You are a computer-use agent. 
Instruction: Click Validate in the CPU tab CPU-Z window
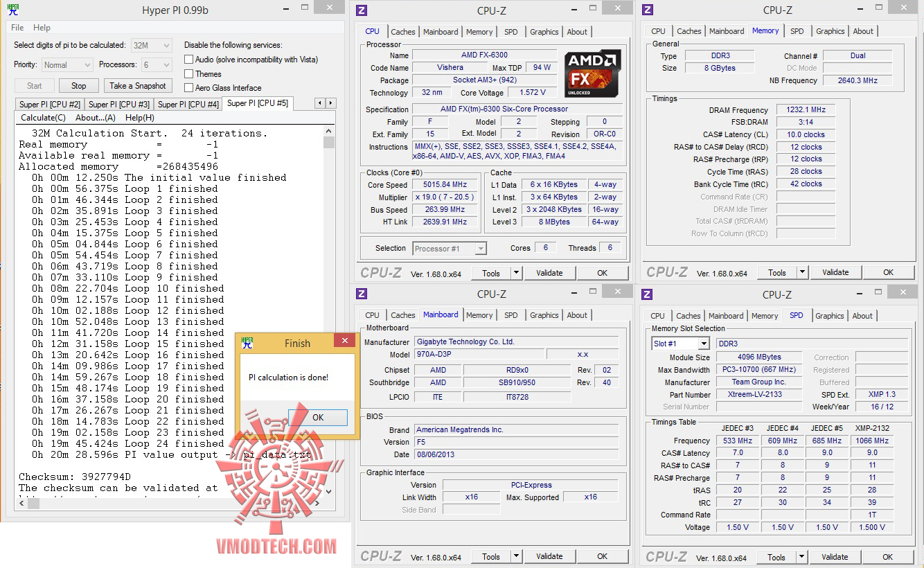549,273
